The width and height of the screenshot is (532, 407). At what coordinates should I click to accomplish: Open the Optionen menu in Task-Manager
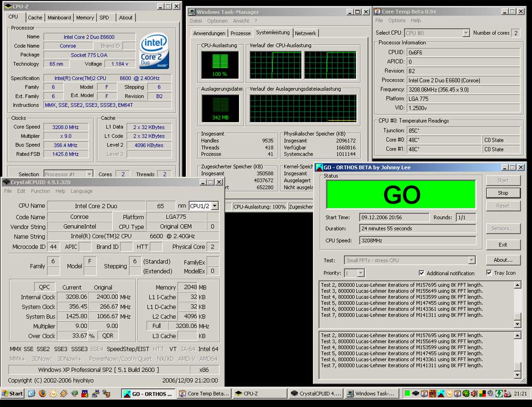pos(217,21)
